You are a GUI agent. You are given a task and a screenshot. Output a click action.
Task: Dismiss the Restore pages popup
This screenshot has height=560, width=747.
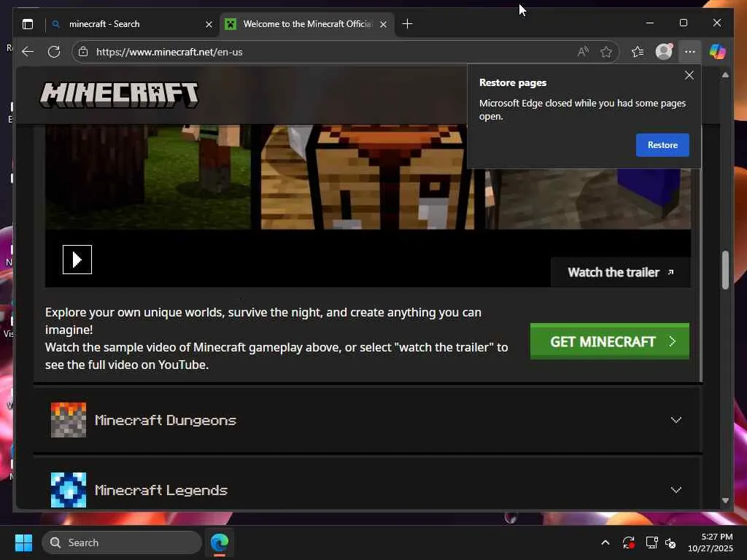click(x=689, y=75)
